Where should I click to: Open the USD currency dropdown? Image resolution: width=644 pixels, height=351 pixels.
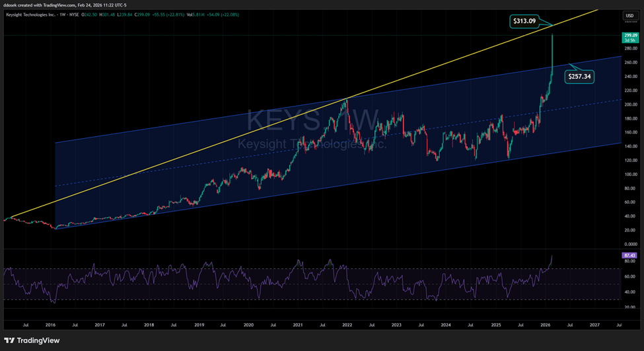pyautogui.click(x=629, y=16)
